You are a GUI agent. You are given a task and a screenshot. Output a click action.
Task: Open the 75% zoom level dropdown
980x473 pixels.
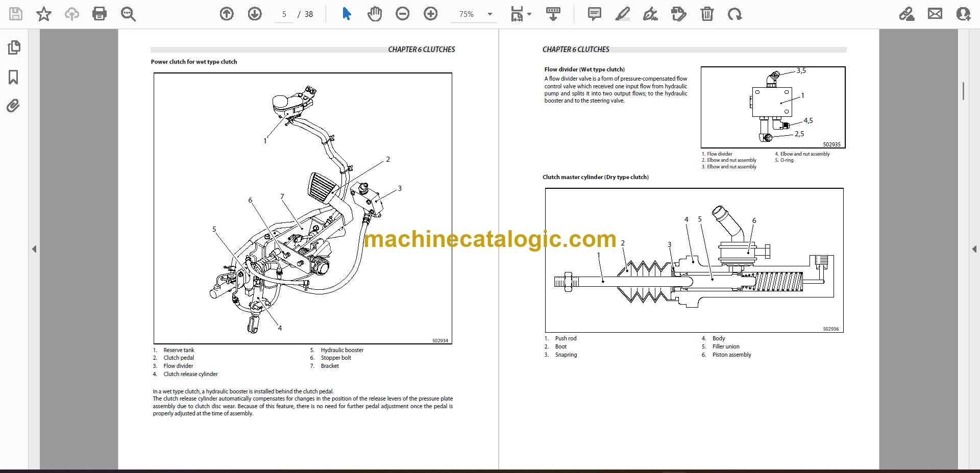(x=475, y=14)
